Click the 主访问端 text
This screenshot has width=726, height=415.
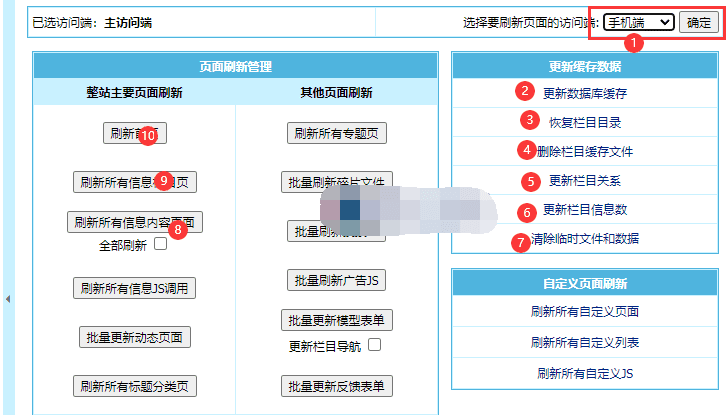point(128,23)
